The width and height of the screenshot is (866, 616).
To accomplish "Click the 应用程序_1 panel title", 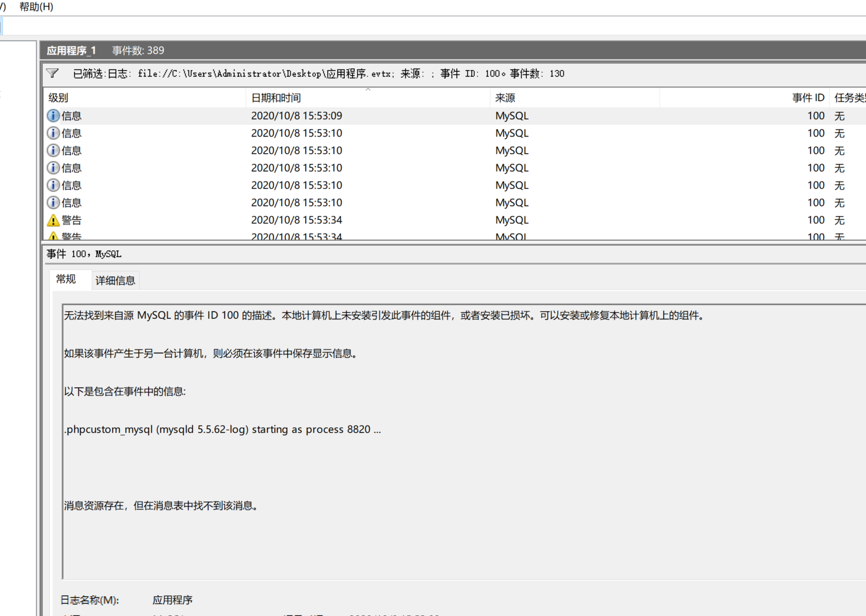I will tap(71, 50).
